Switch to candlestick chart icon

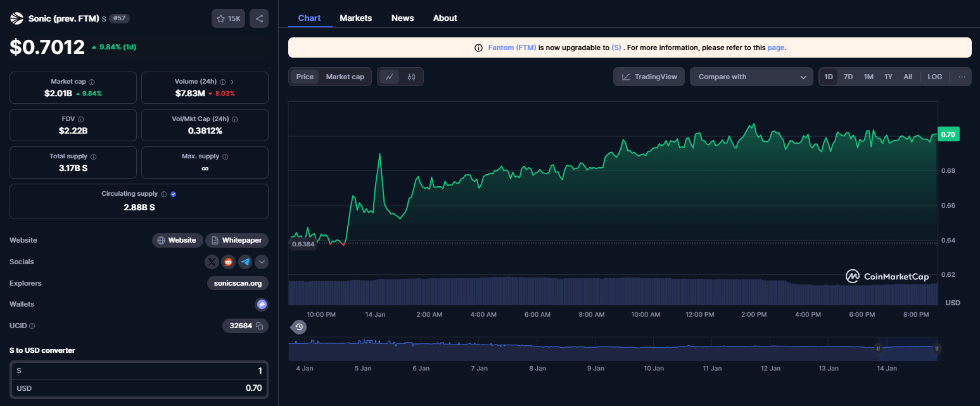pos(412,77)
